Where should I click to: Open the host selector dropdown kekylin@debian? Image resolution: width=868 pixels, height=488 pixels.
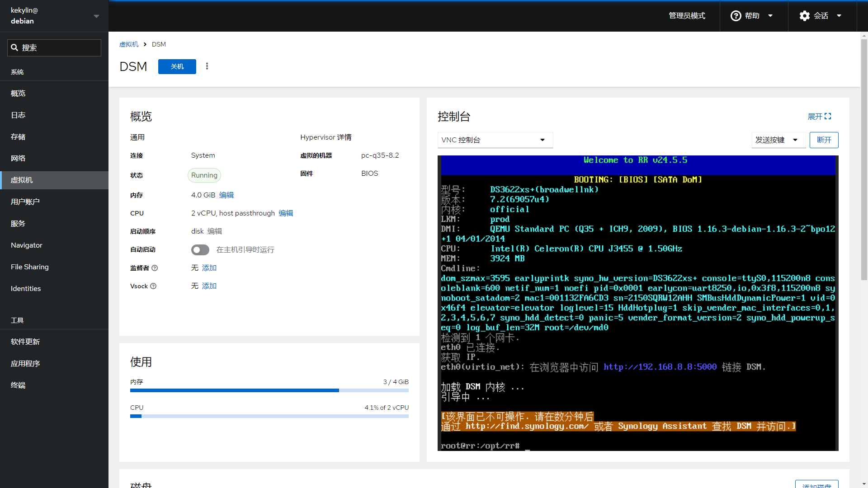coord(54,16)
